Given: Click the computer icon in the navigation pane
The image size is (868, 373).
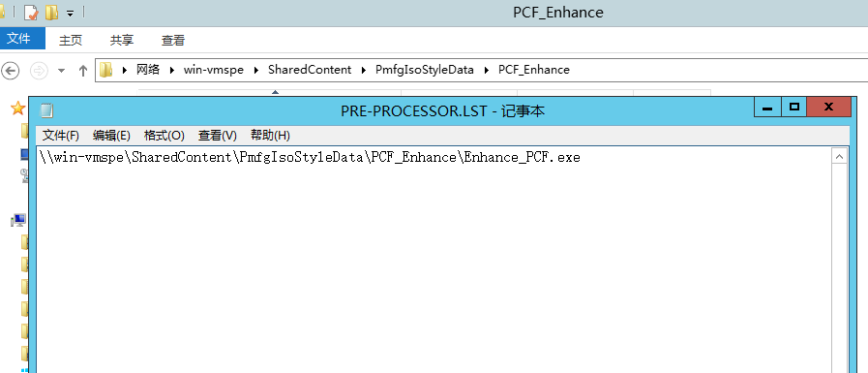Looking at the screenshot, I should coord(18,221).
